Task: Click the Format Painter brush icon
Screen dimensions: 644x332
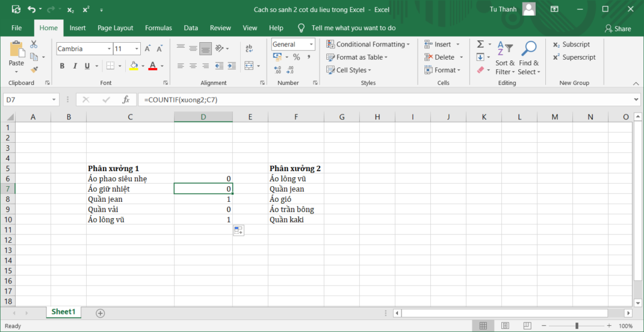Action: tap(34, 69)
